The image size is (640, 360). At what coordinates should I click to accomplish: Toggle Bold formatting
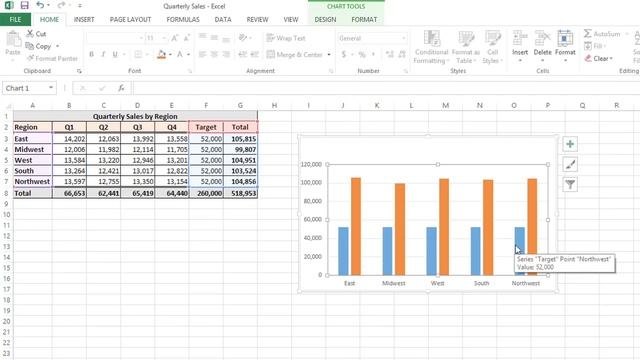click(x=91, y=54)
